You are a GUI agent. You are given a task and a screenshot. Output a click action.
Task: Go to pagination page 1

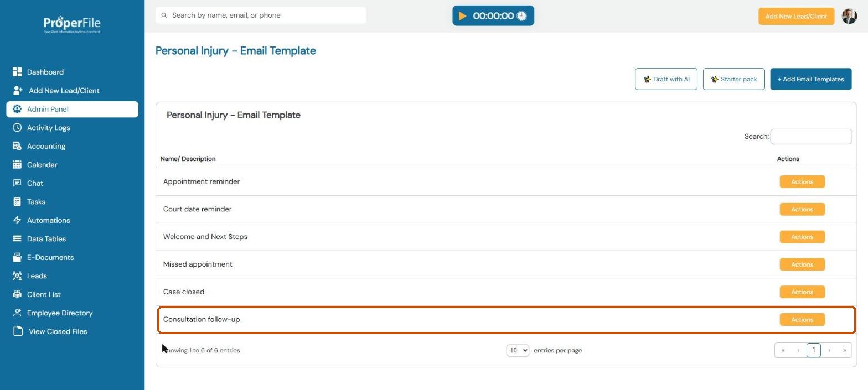814,350
